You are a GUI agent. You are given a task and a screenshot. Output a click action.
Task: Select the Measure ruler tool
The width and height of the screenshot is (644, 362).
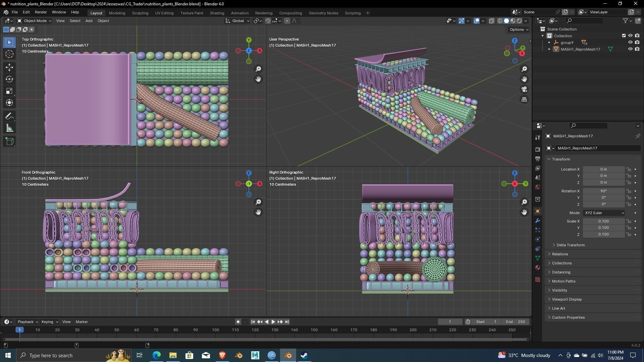[9, 128]
